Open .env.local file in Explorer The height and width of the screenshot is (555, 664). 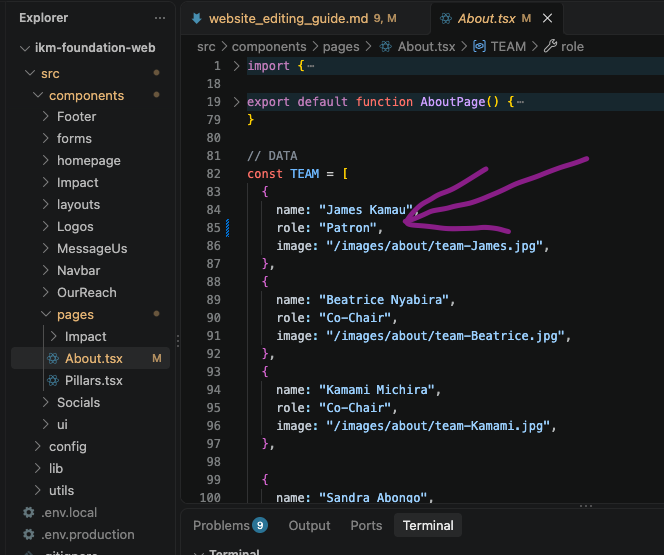(x=69, y=513)
